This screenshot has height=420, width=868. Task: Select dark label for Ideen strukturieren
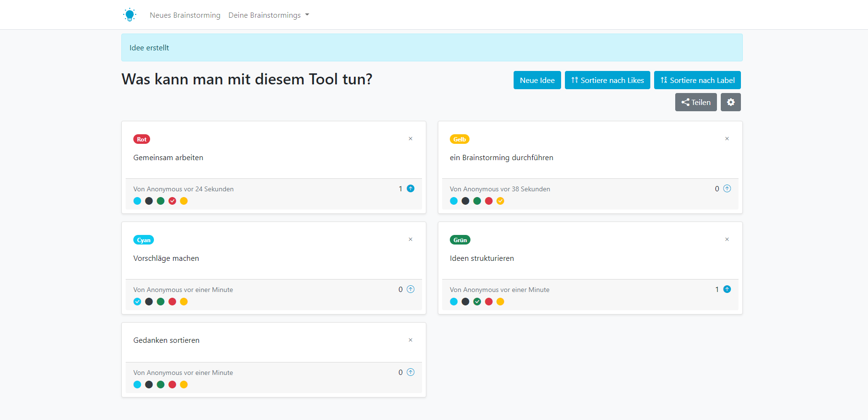465,302
